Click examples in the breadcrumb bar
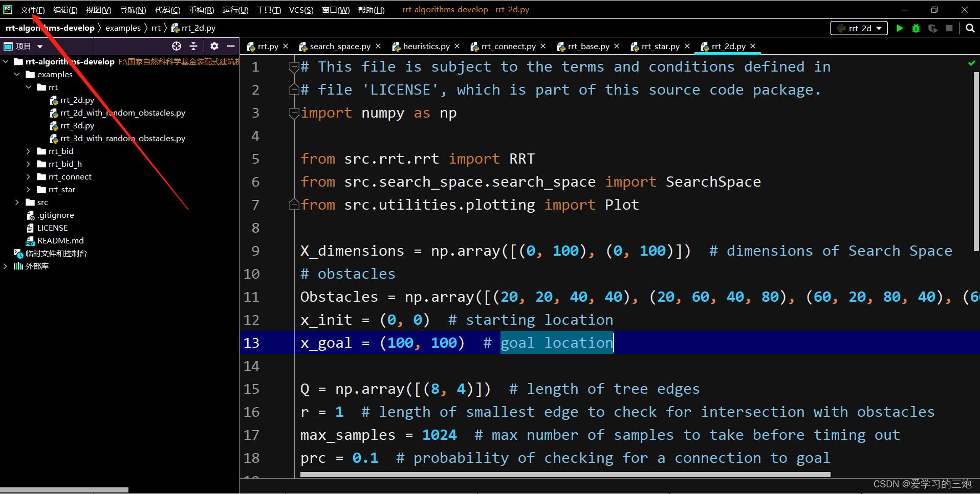The image size is (980, 494). coord(123,28)
